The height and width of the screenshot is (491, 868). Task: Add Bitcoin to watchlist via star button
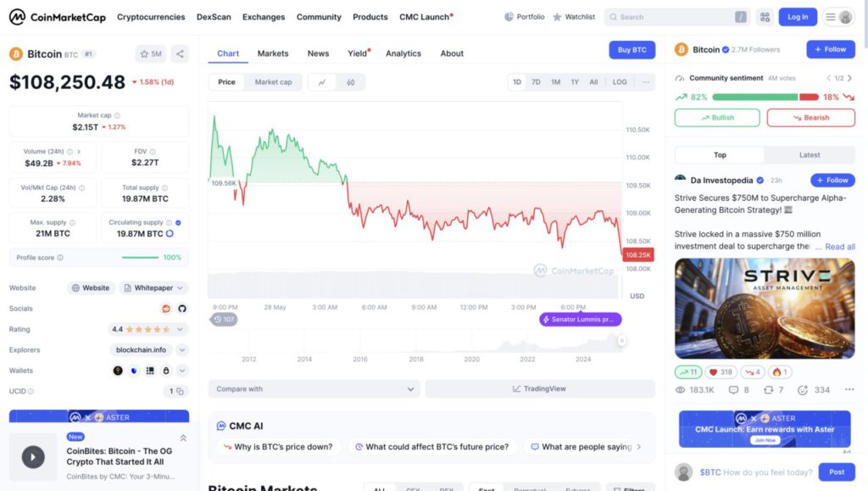[x=150, y=54]
